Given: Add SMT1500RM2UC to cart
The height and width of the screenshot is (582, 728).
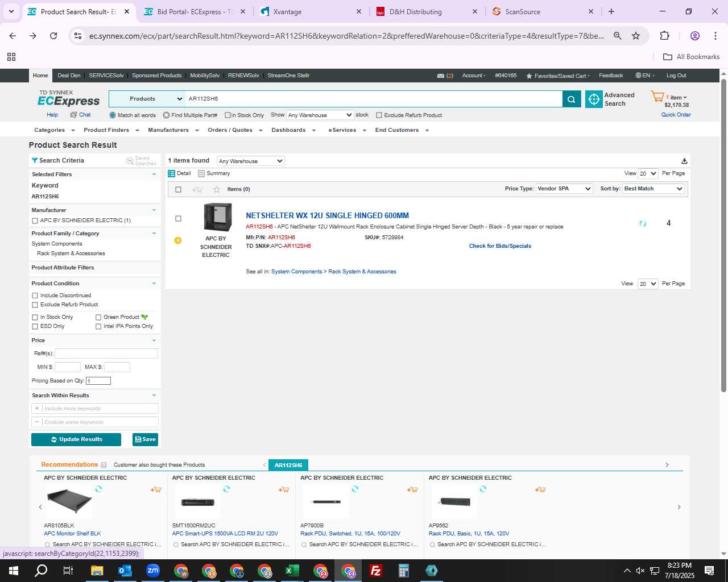Looking at the screenshot, I should coord(284,489).
